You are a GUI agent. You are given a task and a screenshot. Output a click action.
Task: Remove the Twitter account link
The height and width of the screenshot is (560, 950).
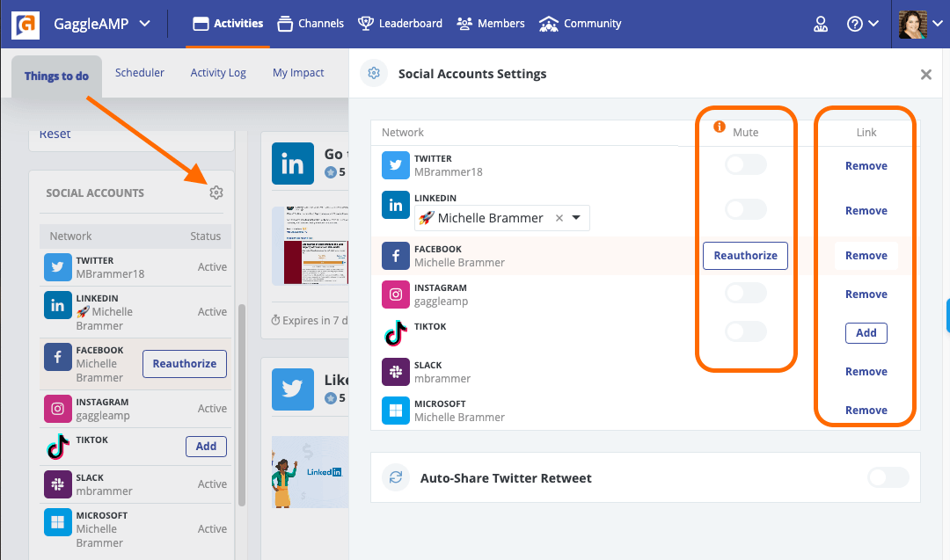coord(866,166)
